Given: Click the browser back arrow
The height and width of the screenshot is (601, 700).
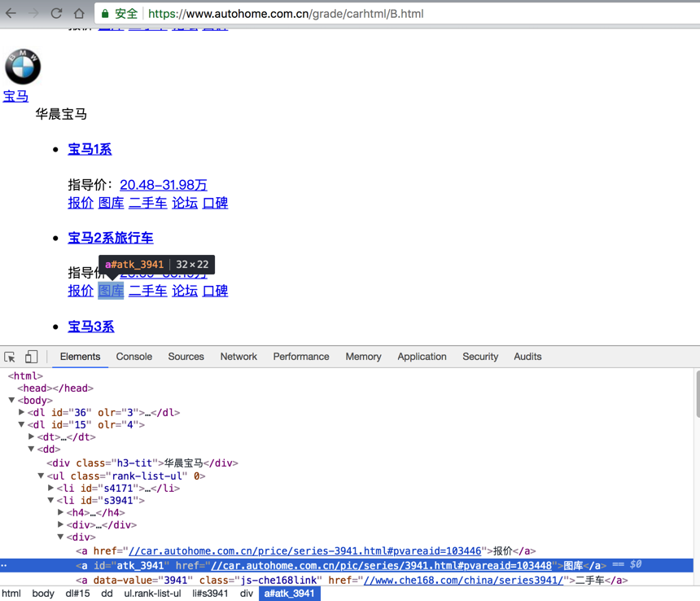Looking at the screenshot, I should [11, 13].
